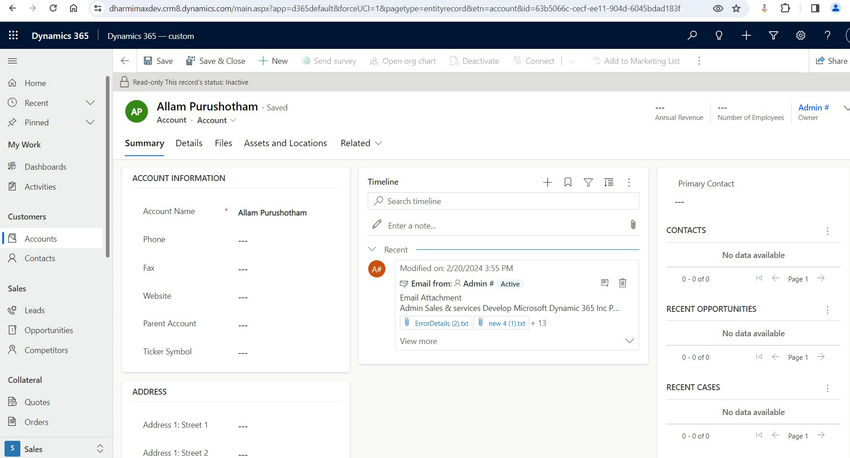850x458 pixels.
Task: Click the Save button
Action: coord(158,61)
